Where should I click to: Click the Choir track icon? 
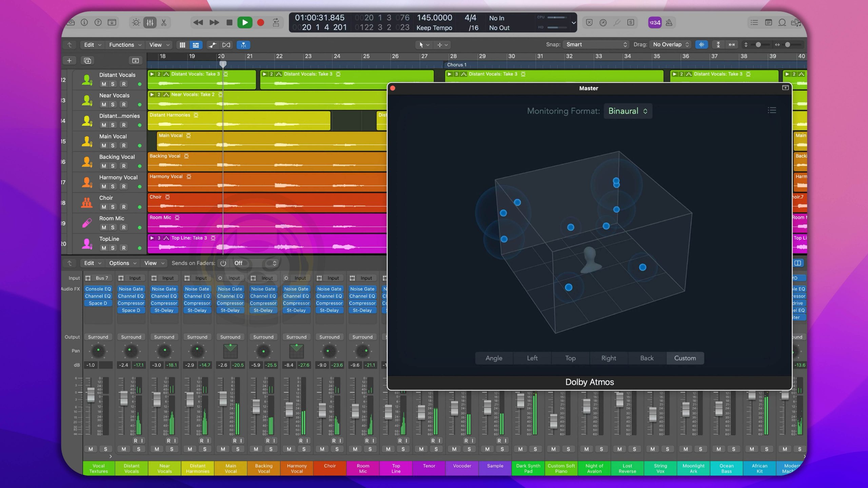click(x=87, y=203)
